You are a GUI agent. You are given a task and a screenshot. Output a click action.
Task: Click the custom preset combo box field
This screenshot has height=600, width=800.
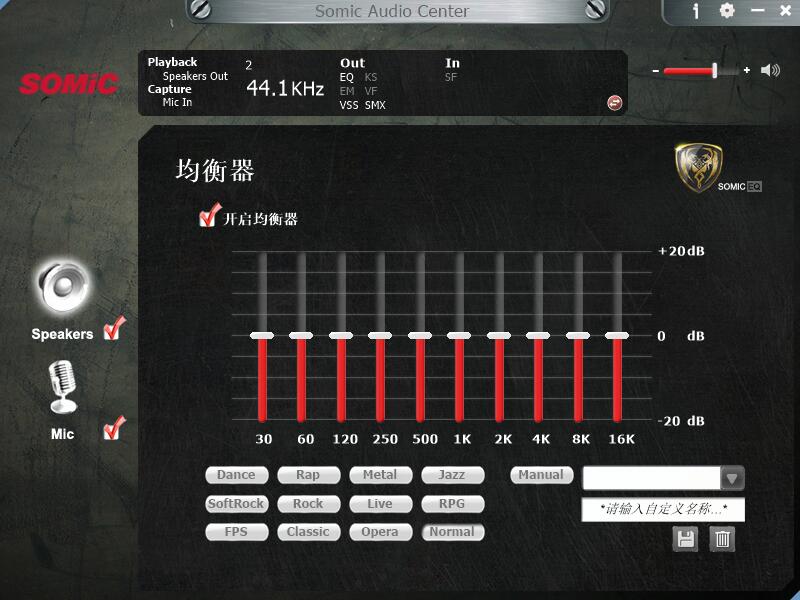[652, 479]
